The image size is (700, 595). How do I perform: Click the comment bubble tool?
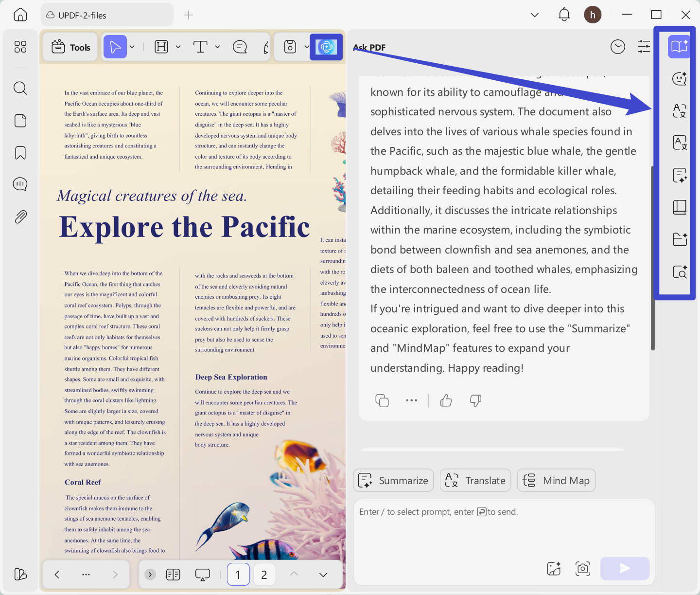pyautogui.click(x=240, y=47)
